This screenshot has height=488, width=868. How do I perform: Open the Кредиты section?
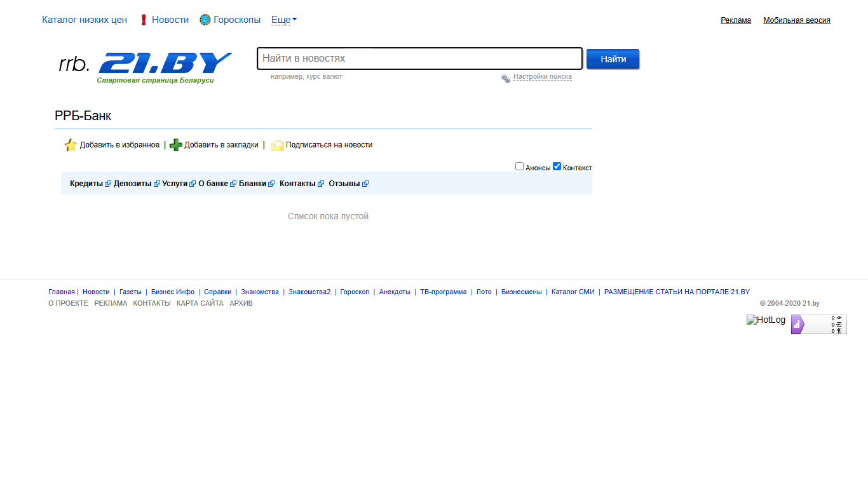click(86, 184)
